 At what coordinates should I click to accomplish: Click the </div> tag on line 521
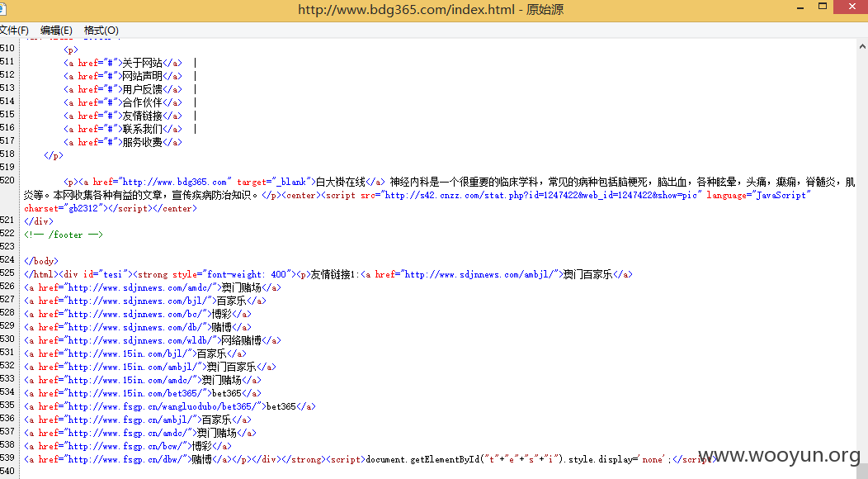(39, 222)
